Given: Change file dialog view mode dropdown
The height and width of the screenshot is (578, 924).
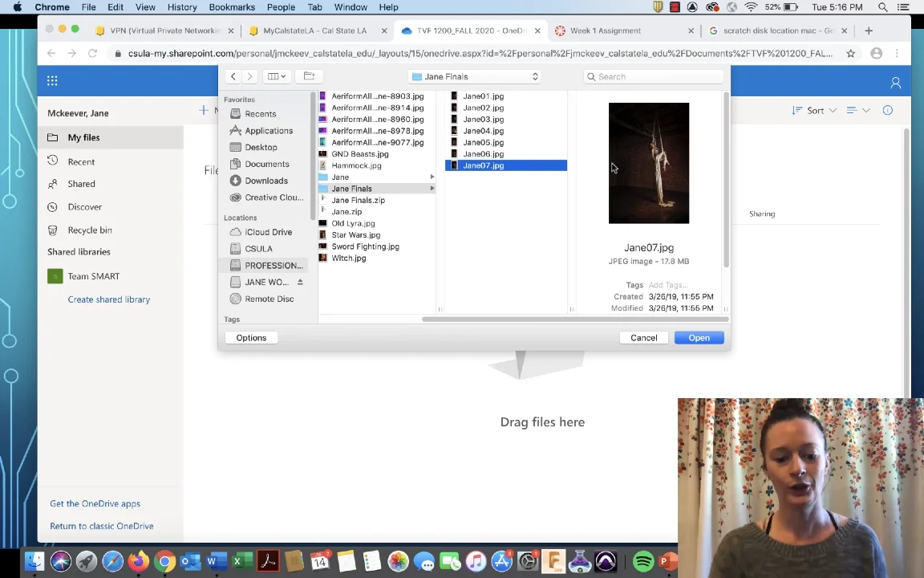Looking at the screenshot, I should click(x=277, y=76).
